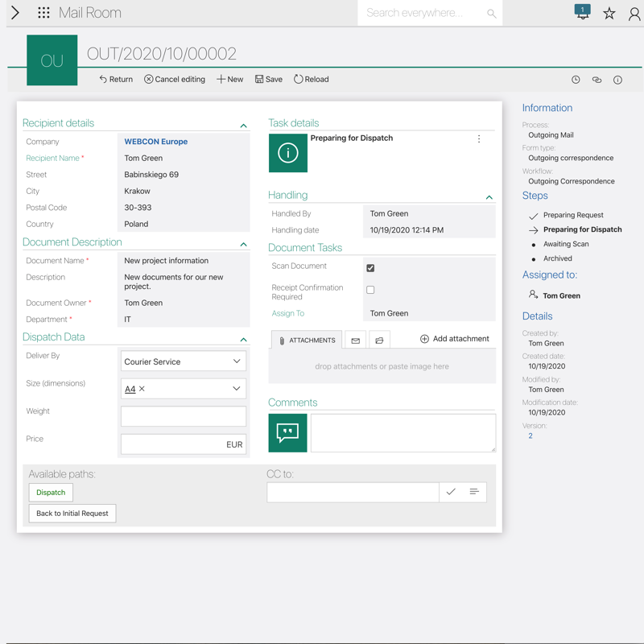
Task: Collapse the Handling section
Action: coord(489,197)
